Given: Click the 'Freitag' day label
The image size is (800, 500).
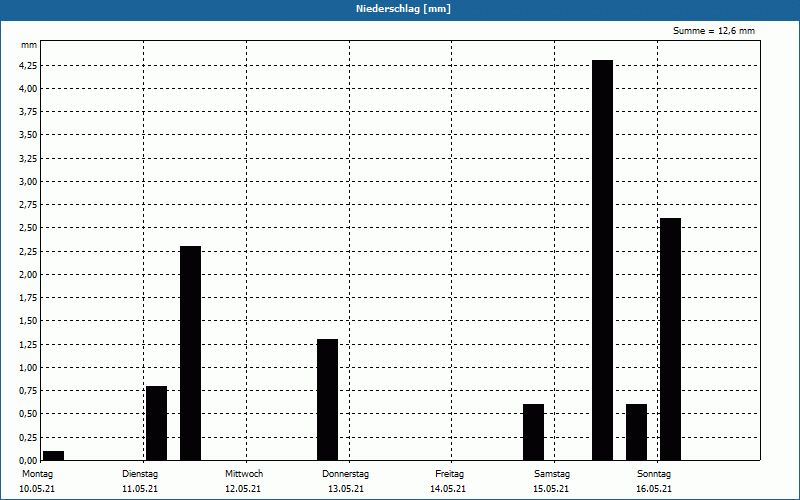Looking at the screenshot, I should [449, 474].
